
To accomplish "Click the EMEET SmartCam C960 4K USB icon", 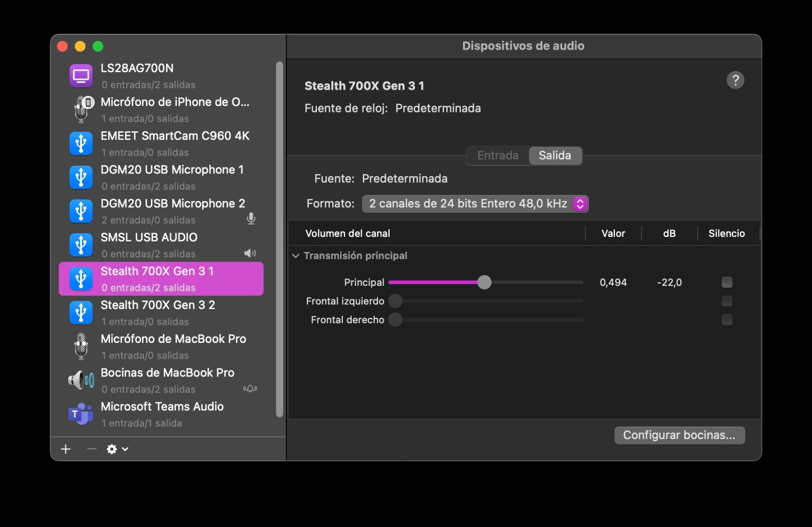I will 81,143.
